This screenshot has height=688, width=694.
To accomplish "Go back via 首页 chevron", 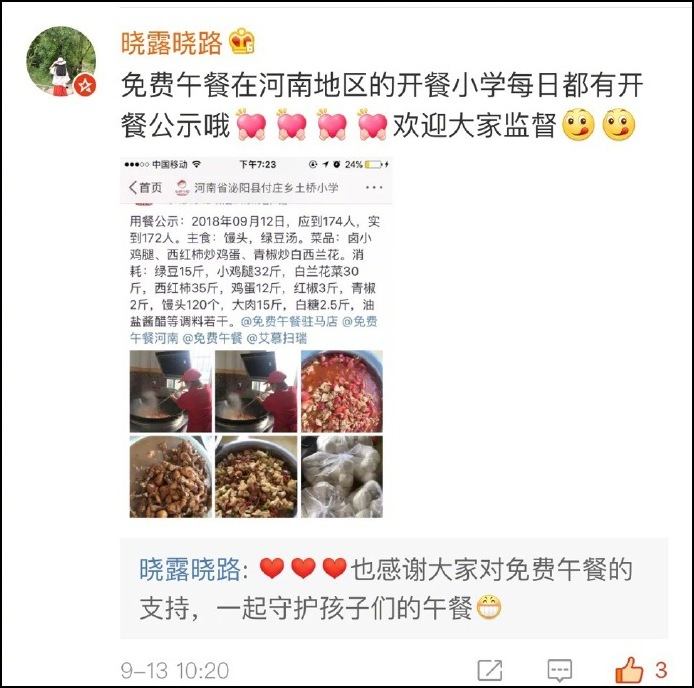I will pyautogui.click(x=145, y=188).
